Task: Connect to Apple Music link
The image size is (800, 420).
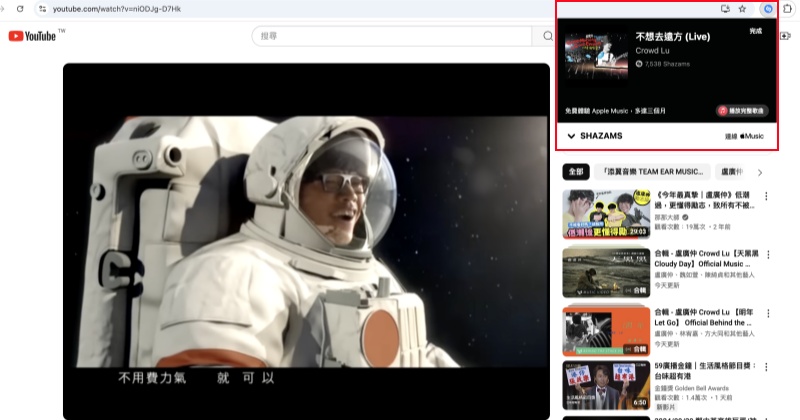Action: click(x=744, y=136)
